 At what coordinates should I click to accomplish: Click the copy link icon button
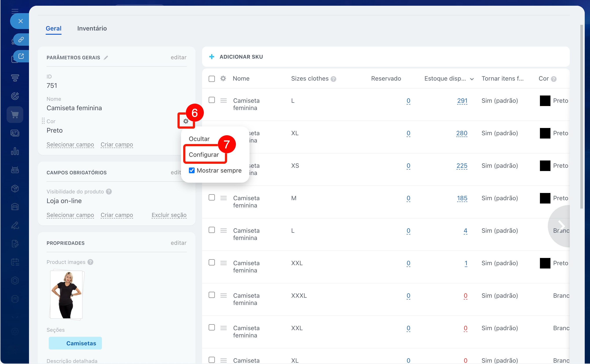21,40
